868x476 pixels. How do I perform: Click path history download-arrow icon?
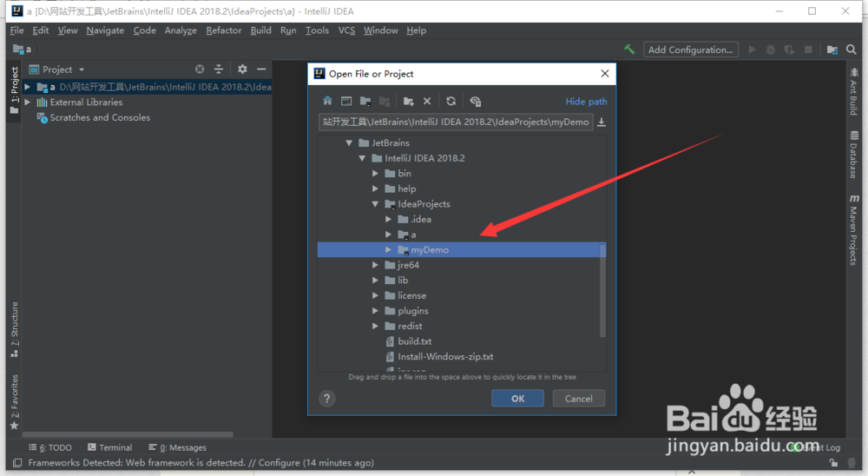602,122
